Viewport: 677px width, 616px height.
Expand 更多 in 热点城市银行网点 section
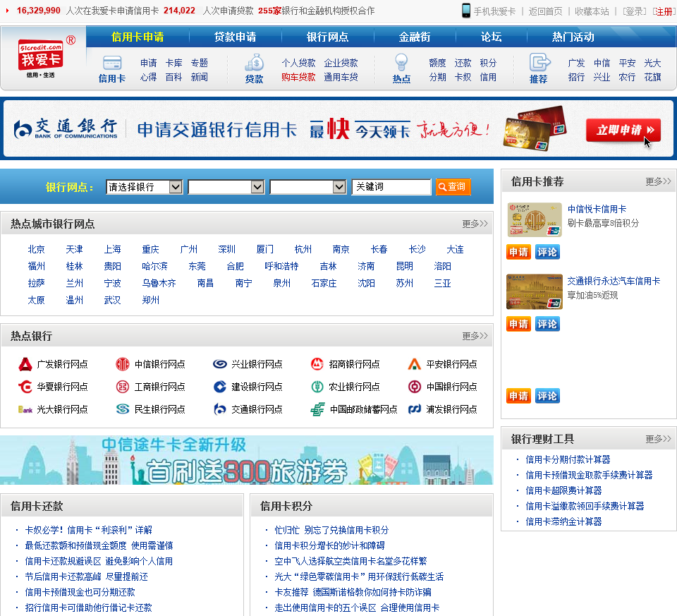point(475,224)
